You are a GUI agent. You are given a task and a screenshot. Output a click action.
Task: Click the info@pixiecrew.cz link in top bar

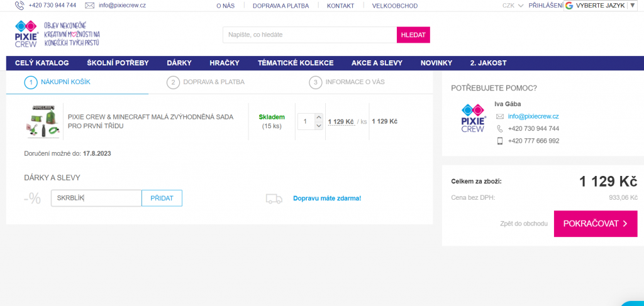tap(122, 5)
